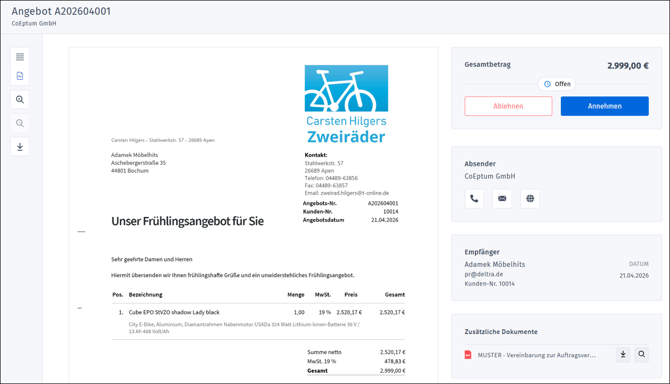Click the MwSt. 19 % 478,83 € value

click(x=394, y=361)
